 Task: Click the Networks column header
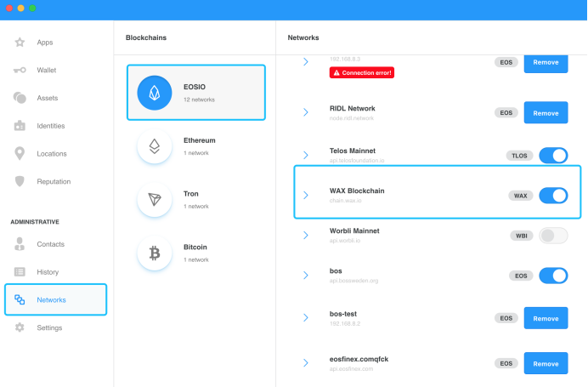[303, 37]
